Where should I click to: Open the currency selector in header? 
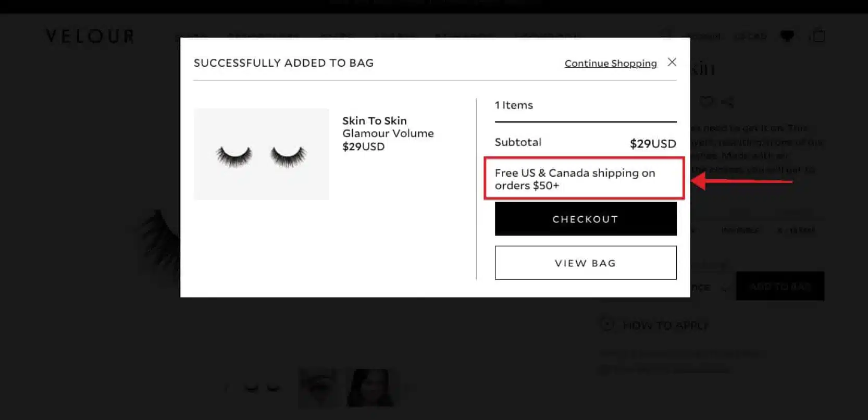[750, 36]
